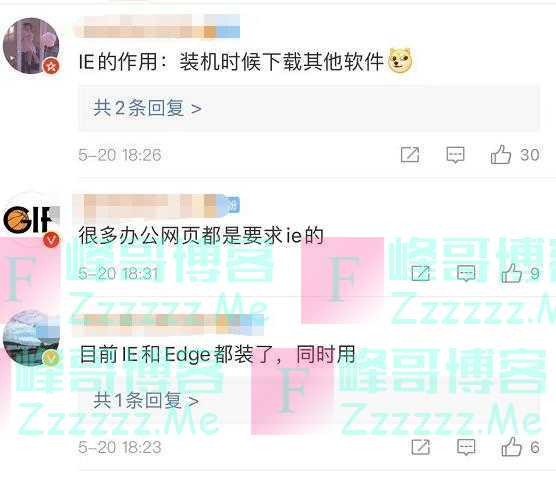Like the comment with 9 likes
The width and height of the screenshot is (556, 478).
(x=511, y=273)
